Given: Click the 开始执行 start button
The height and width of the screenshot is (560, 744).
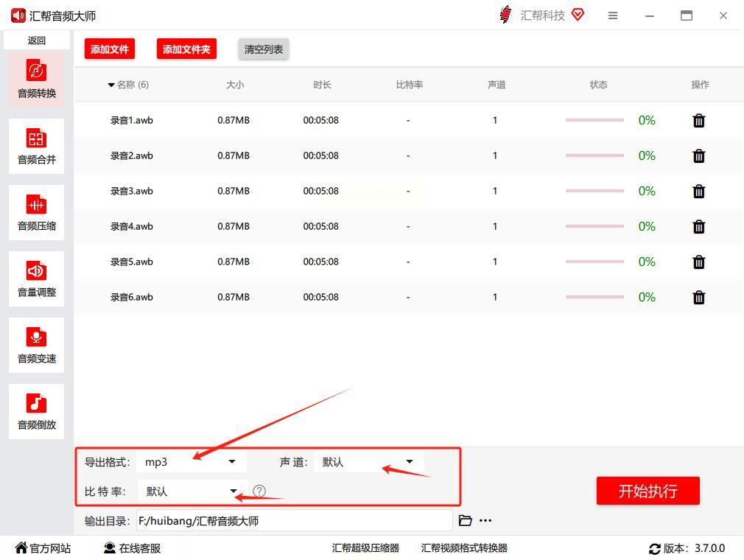Looking at the screenshot, I should coord(648,491).
